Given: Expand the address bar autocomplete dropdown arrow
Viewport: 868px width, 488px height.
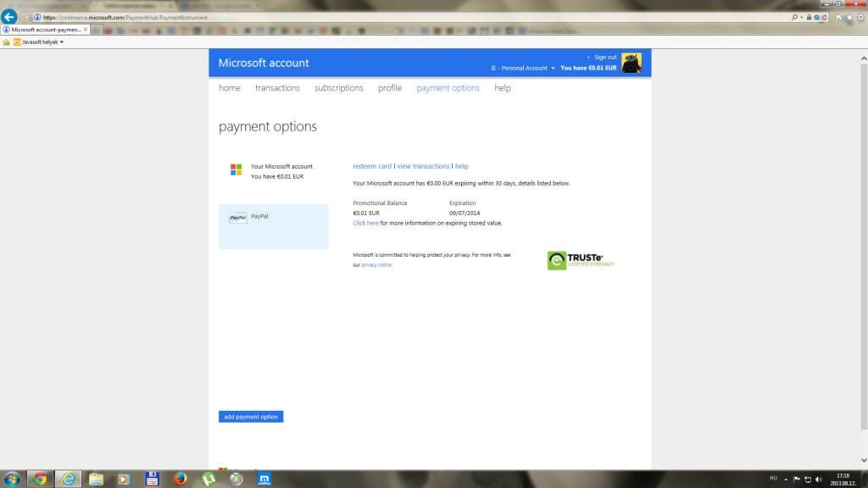Looking at the screenshot, I should (x=802, y=18).
